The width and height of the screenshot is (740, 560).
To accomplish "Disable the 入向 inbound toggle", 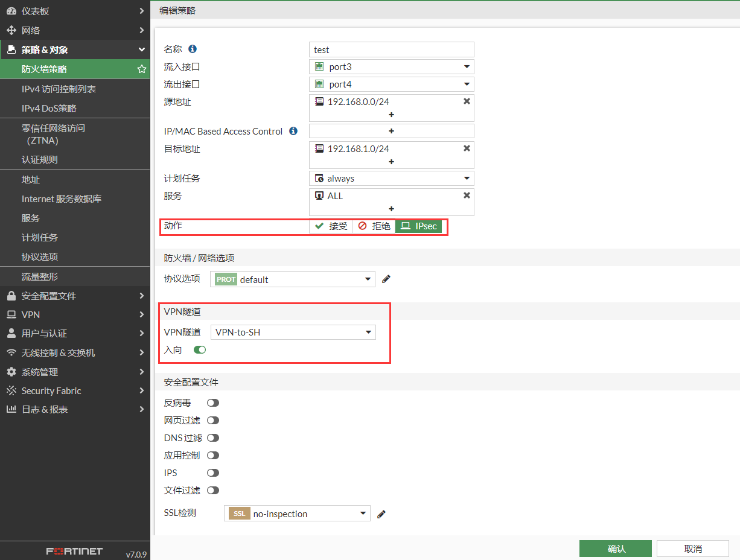I will point(200,349).
